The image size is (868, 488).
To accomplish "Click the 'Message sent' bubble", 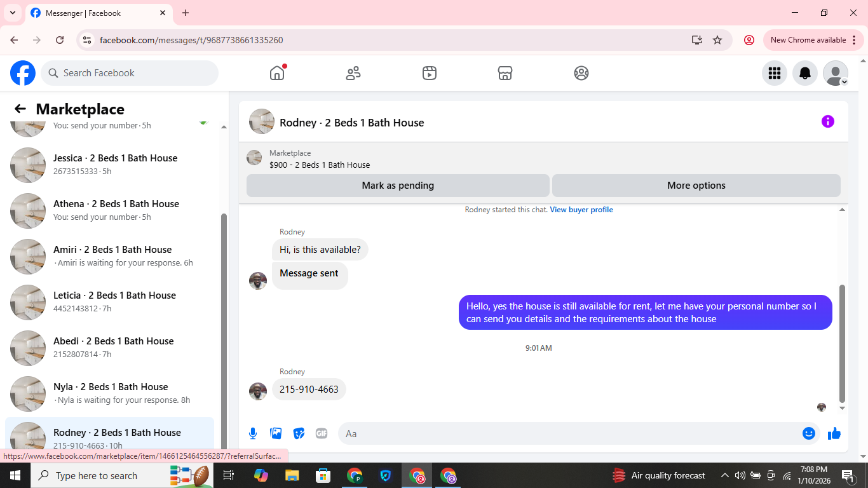I will click(309, 275).
